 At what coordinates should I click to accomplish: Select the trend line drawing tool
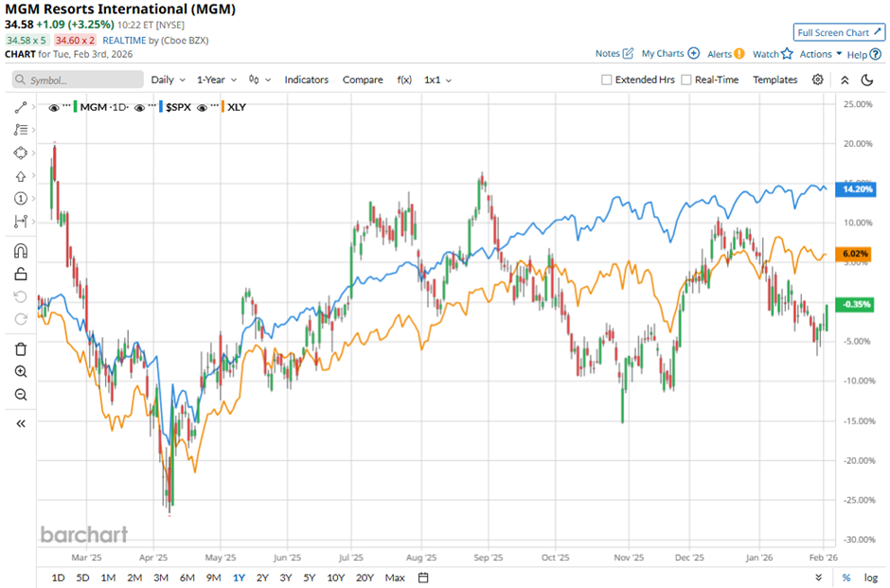[21, 108]
